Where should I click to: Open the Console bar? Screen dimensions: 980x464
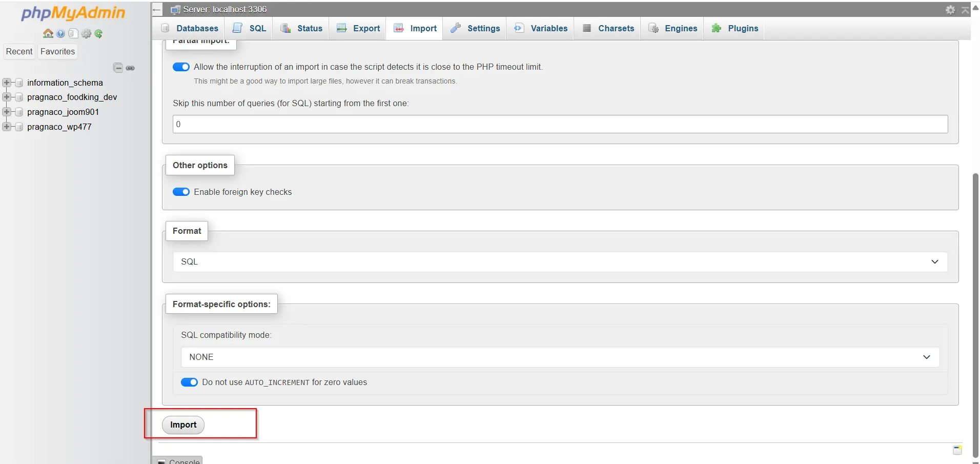click(x=178, y=460)
